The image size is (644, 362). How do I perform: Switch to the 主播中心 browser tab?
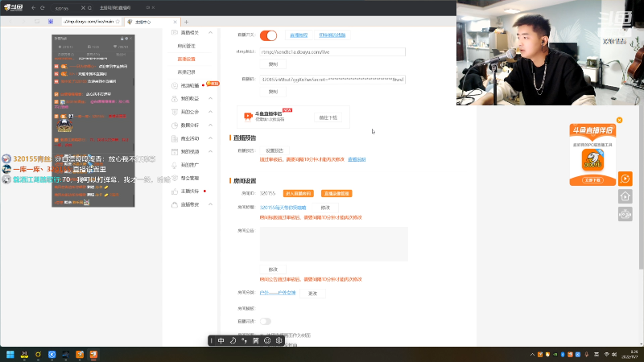click(152, 22)
